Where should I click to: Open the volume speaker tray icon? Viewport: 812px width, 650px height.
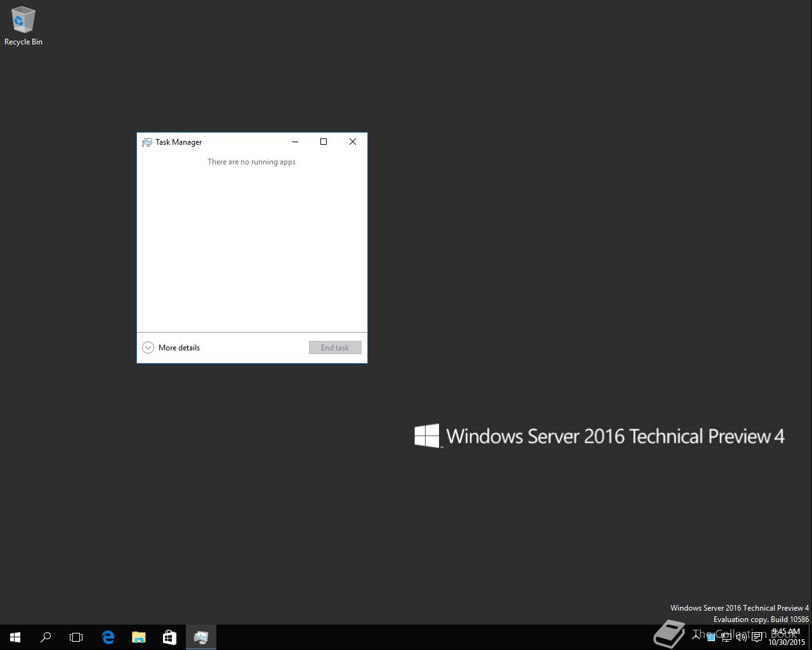click(741, 637)
